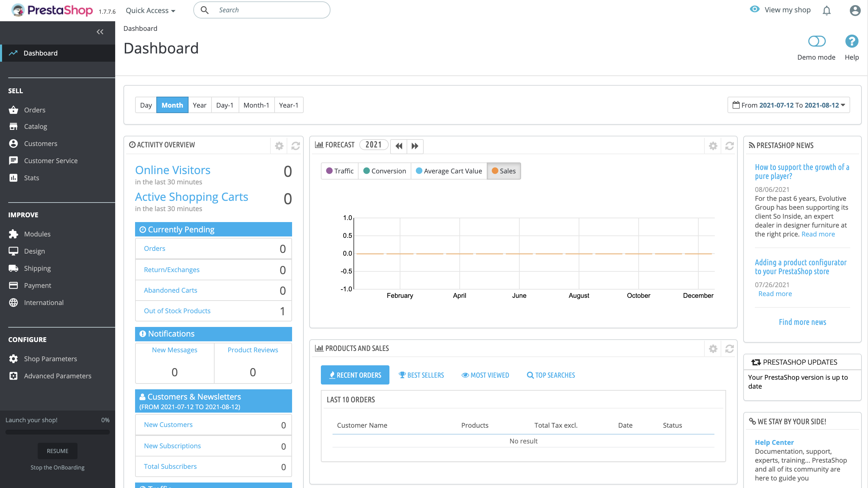
Task: Go to next forecast year
Action: click(x=415, y=146)
